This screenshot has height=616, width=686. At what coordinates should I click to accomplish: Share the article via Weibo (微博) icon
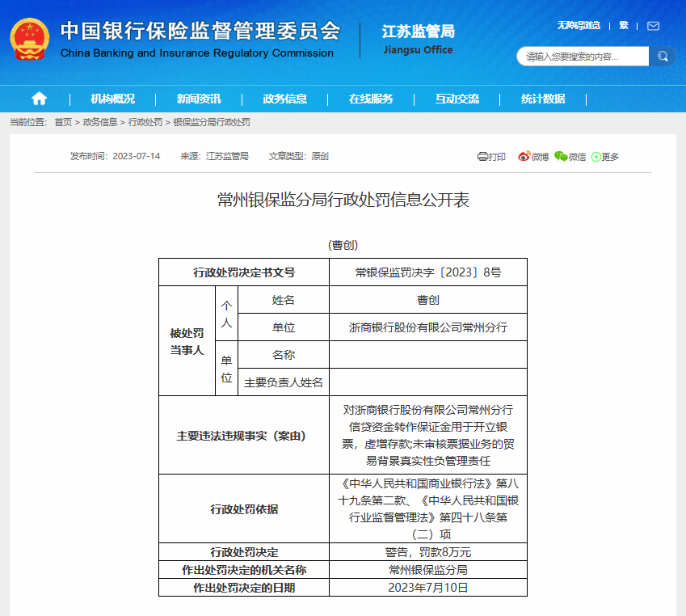(x=524, y=157)
